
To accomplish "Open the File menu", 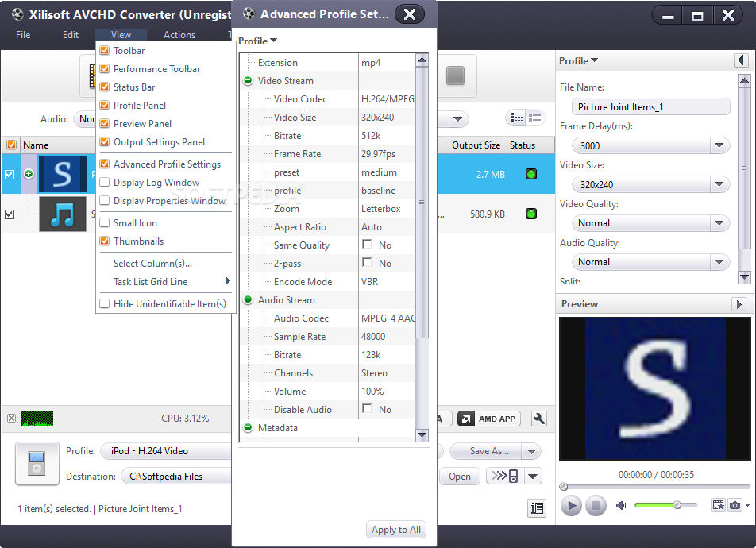I will point(23,35).
